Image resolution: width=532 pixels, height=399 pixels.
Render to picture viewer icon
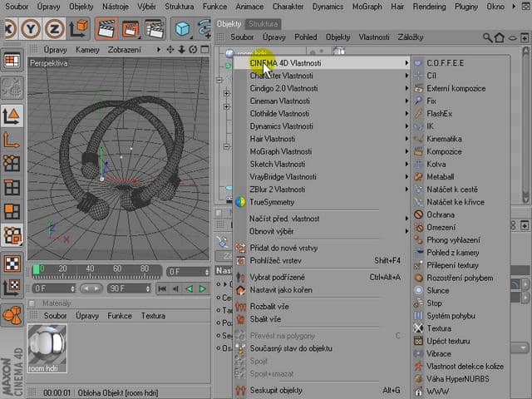pyautogui.click(x=131, y=29)
